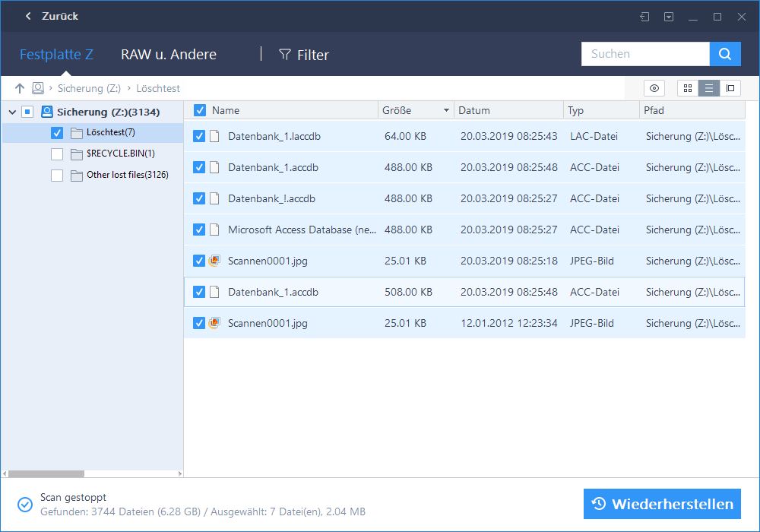Check the $RECYCLE.BIN folder checkbox
The width and height of the screenshot is (760, 532).
(57, 154)
